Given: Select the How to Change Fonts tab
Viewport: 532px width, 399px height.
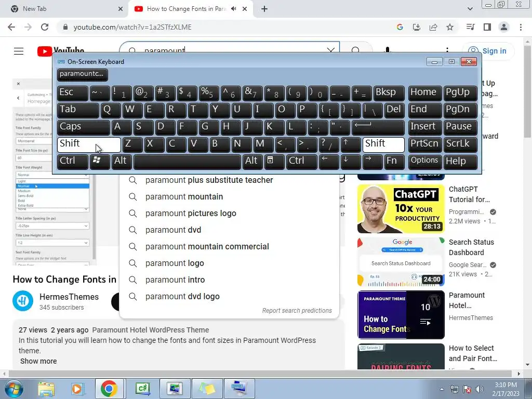Looking at the screenshot, I should [186, 9].
